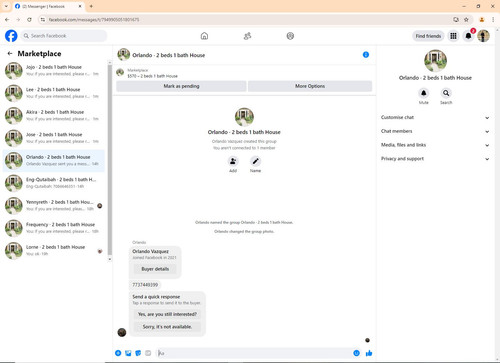Image resolution: width=500 pixels, height=363 pixels.
Task: Open the apps grid menu icon
Action: pyautogui.click(x=453, y=36)
